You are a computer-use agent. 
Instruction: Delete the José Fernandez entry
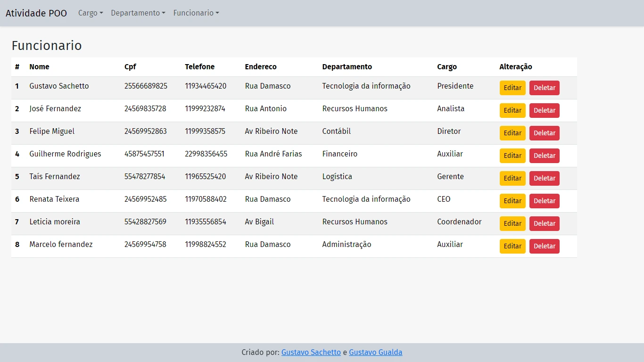pos(544,110)
